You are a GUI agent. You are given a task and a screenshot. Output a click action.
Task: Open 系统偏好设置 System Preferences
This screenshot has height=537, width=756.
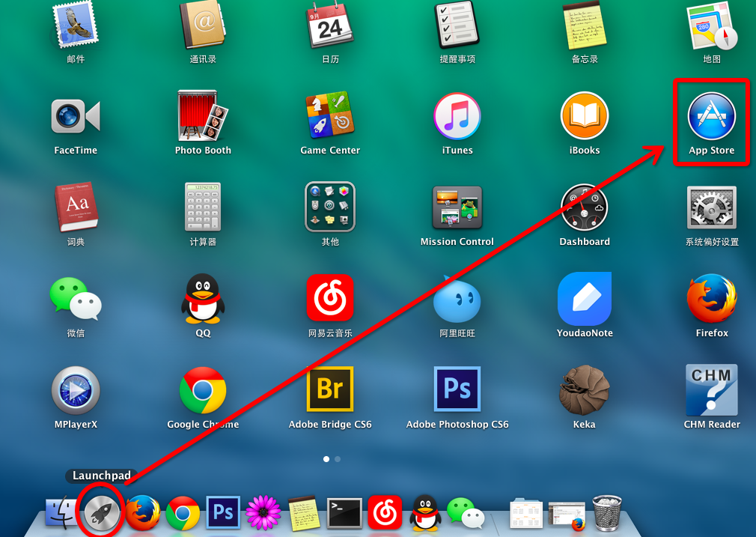point(712,207)
